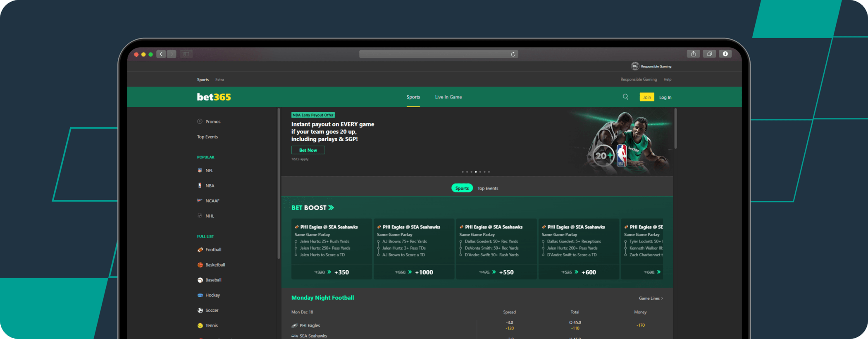Image resolution: width=868 pixels, height=339 pixels.
Task: Pick Eagles moneyline -170
Action: click(x=640, y=325)
